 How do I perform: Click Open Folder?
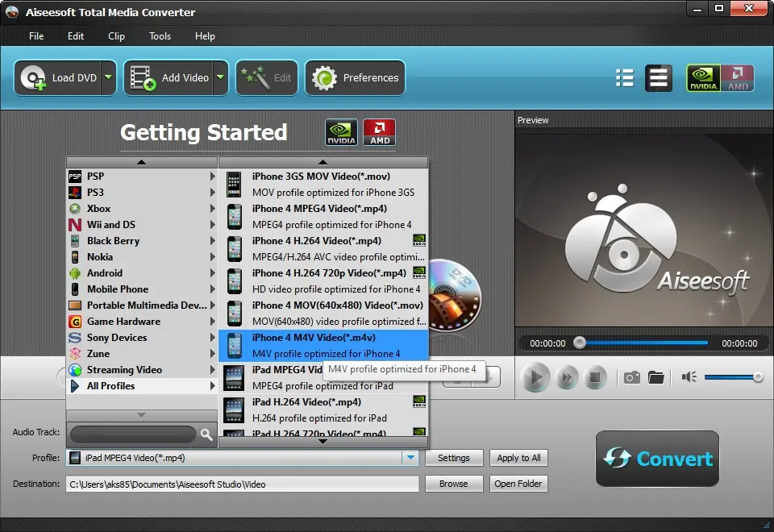(x=518, y=484)
